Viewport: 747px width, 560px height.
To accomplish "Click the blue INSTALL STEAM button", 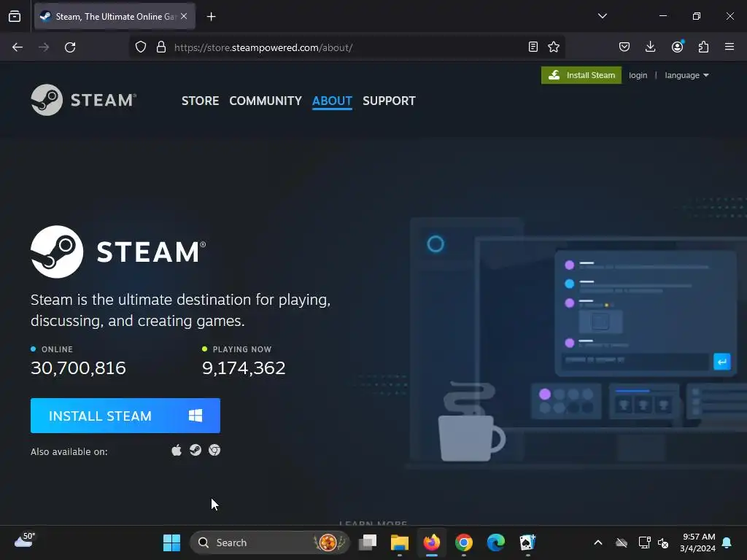I will (125, 416).
